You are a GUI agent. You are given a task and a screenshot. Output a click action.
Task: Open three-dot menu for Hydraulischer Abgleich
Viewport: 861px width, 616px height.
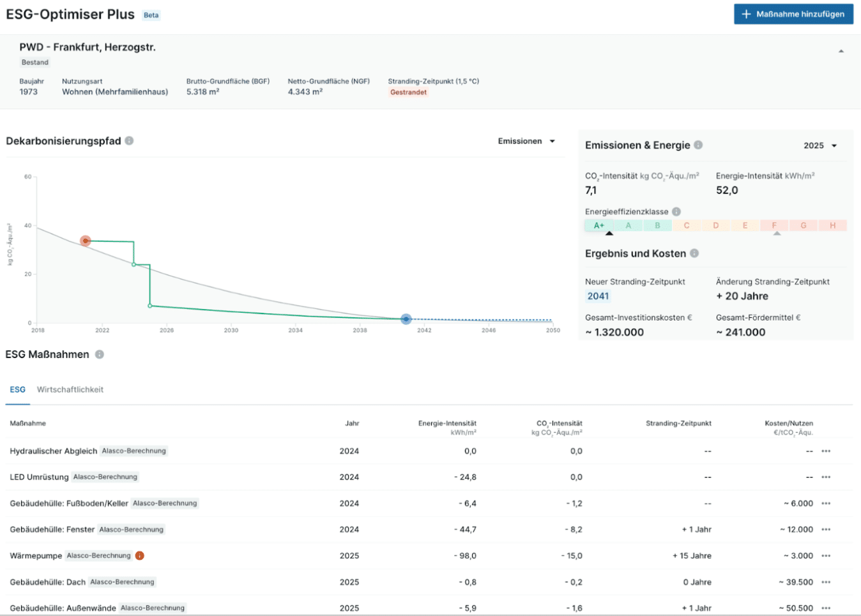(826, 451)
